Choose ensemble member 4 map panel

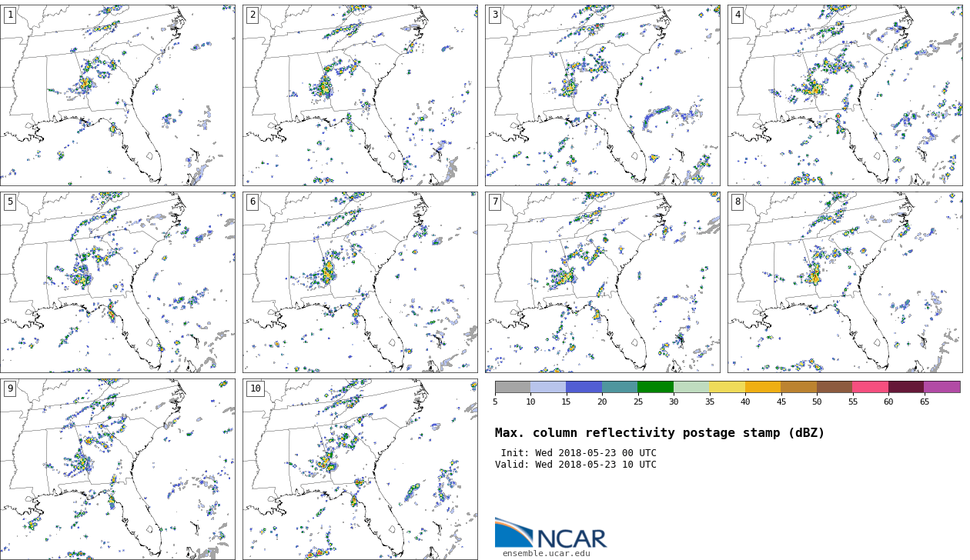(x=845, y=95)
